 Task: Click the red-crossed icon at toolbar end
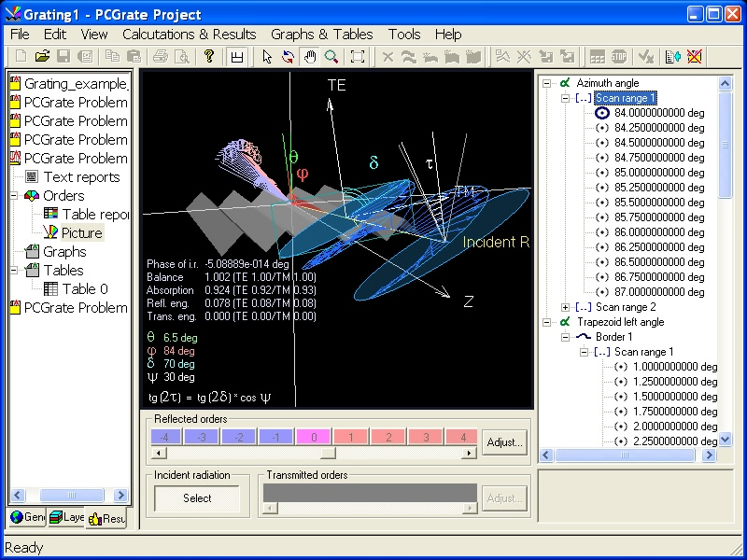pos(694,57)
